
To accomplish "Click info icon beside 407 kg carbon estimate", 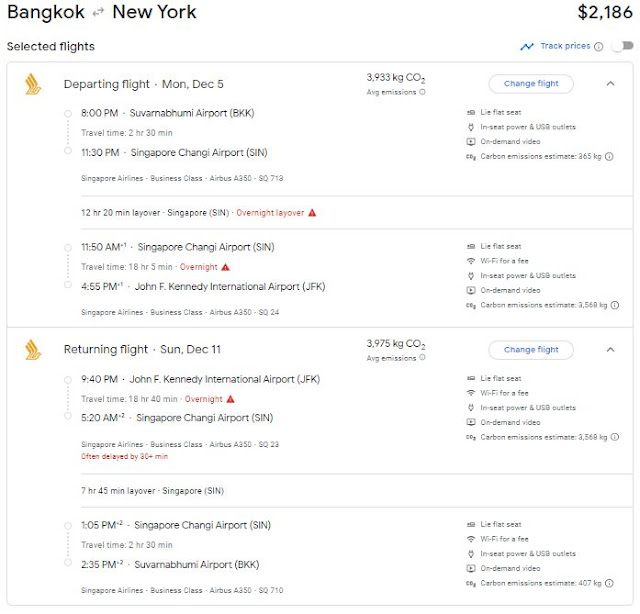I will [609, 583].
